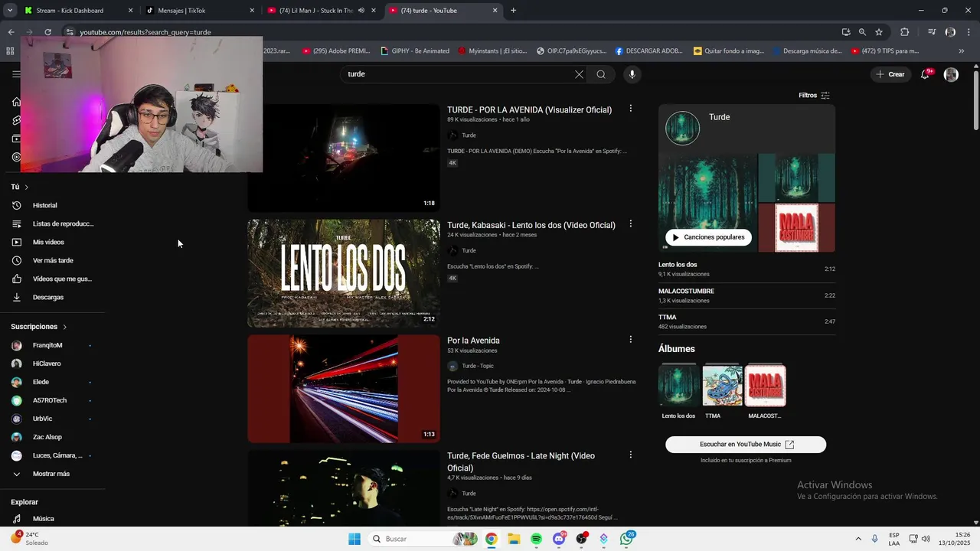Screen dimensions: 980x551
Task: Open Chrome tab search dropdown
Action: (x=10, y=11)
